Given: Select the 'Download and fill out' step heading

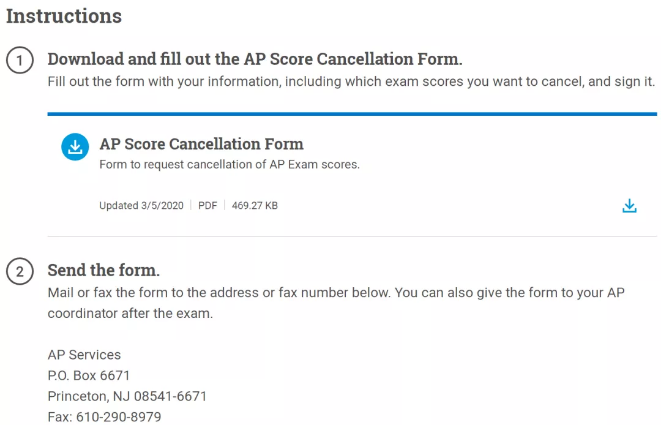Looking at the screenshot, I should pyautogui.click(x=255, y=59).
